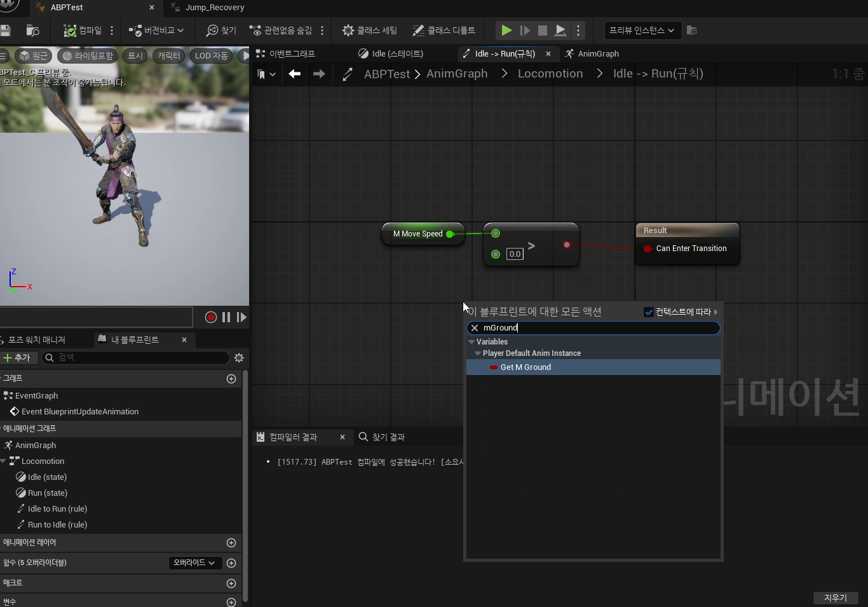Step the preview animation forward one frame

[241, 317]
